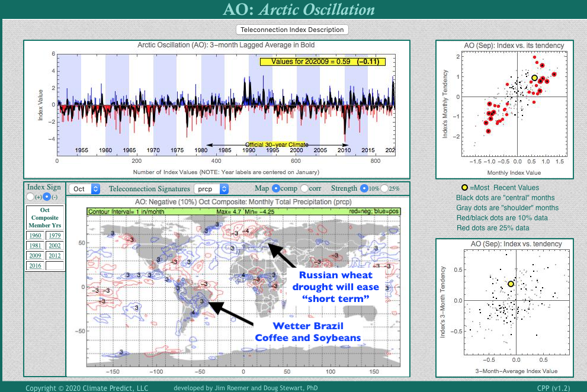587x392 pixels.
Task: Select the negative (-) Index Sign radio
Action: coord(46,197)
